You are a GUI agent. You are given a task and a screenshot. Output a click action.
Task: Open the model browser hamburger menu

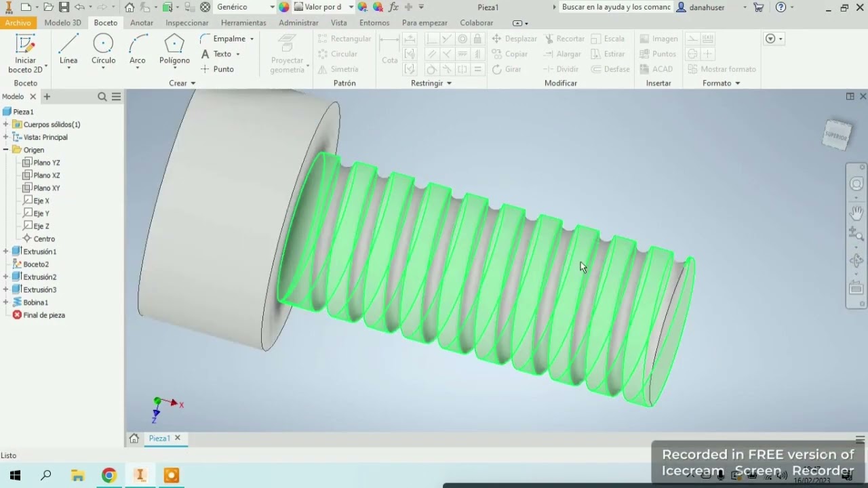pos(117,97)
